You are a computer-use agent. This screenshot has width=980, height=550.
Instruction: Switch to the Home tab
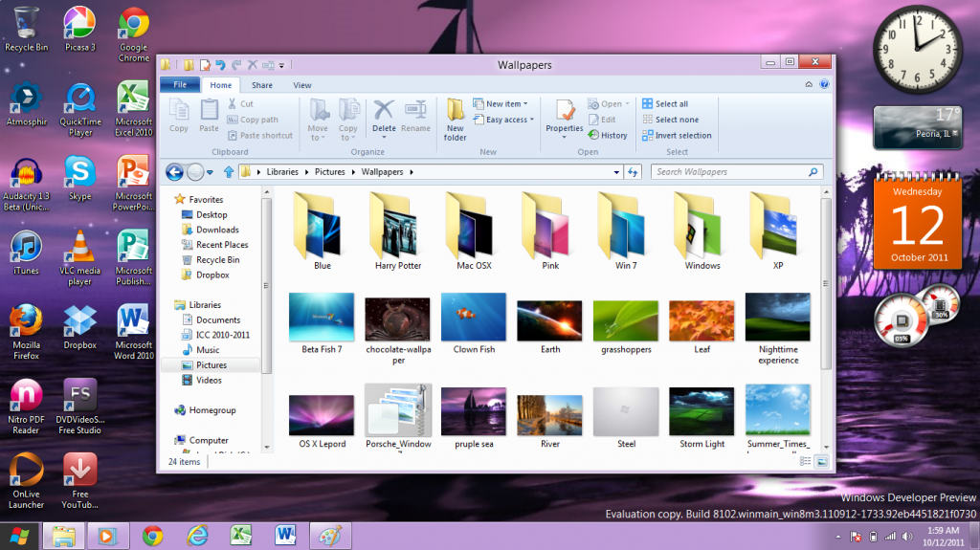221,85
